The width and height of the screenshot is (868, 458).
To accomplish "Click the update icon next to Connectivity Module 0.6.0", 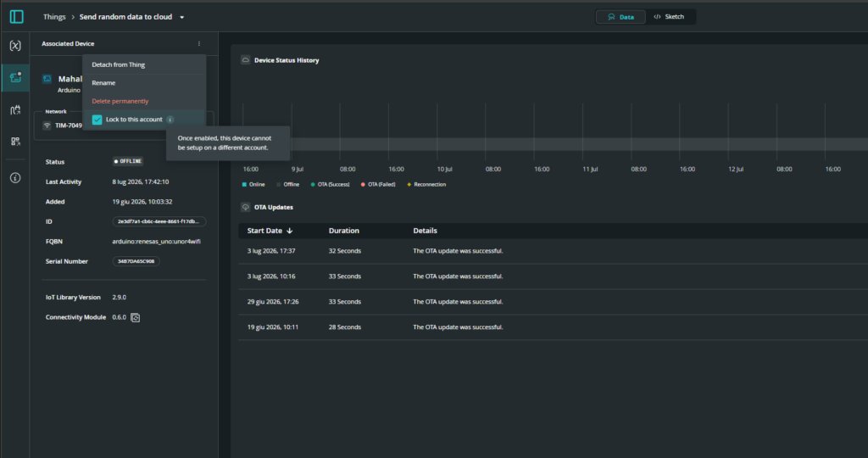I will point(135,317).
